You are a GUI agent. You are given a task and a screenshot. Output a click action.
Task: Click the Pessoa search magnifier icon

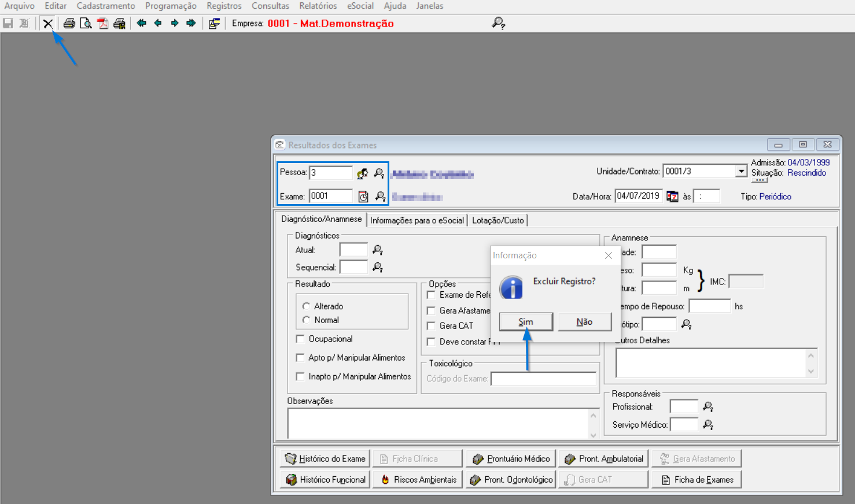pyautogui.click(x=379, y=173)
